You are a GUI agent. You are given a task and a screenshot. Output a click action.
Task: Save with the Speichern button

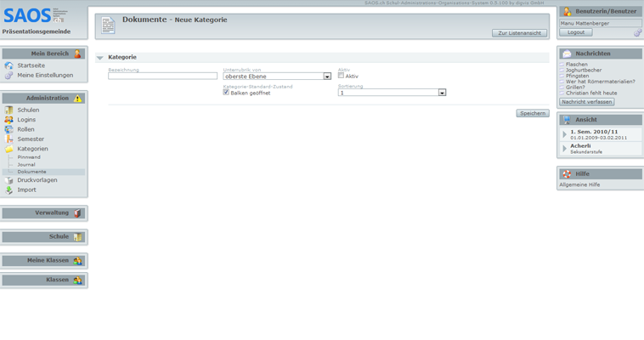coord(533,113)
